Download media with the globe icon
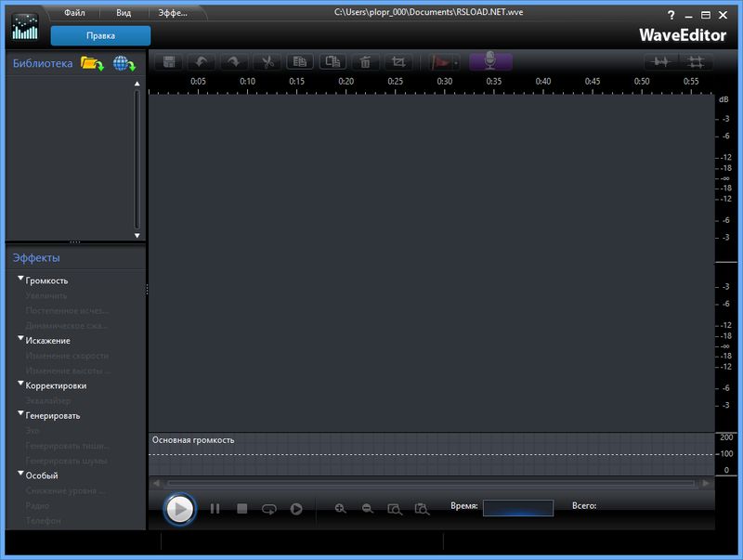Viewport: 743px width, 560px height. 124,63
